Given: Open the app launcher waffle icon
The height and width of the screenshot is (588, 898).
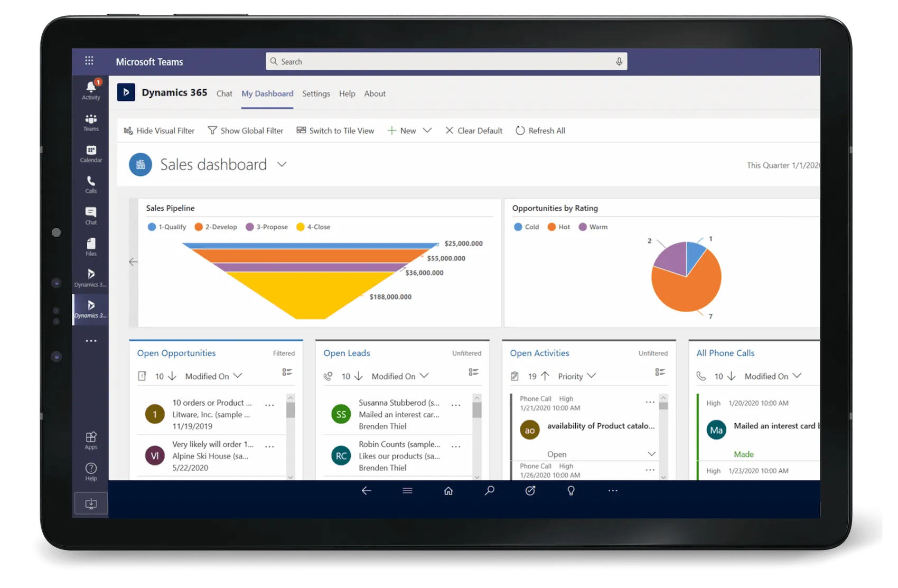Looking at the screenshot, I should tap(89, 61).
